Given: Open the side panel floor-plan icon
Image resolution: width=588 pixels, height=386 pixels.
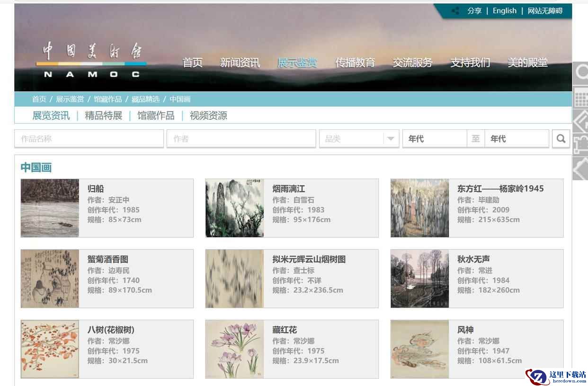Looking at the screenshot, I should pos(580,145).
